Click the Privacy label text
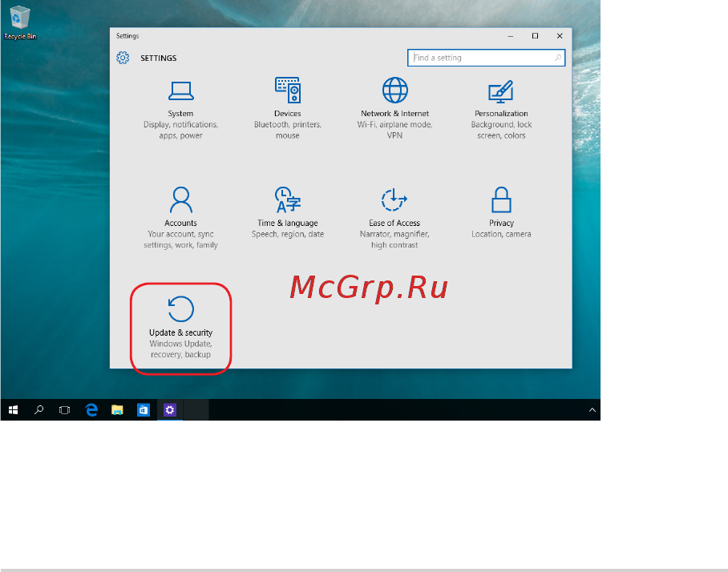 (501, 224)
